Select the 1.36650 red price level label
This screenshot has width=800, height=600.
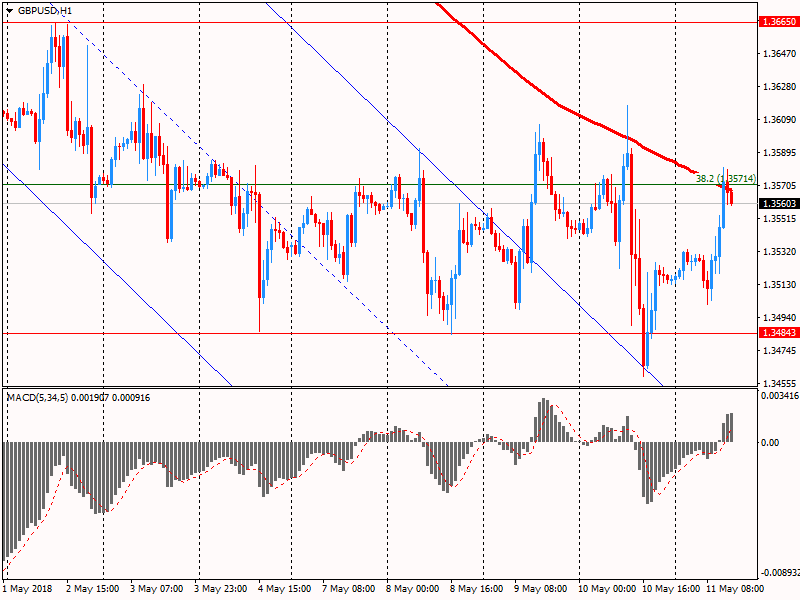coord(779,22)
